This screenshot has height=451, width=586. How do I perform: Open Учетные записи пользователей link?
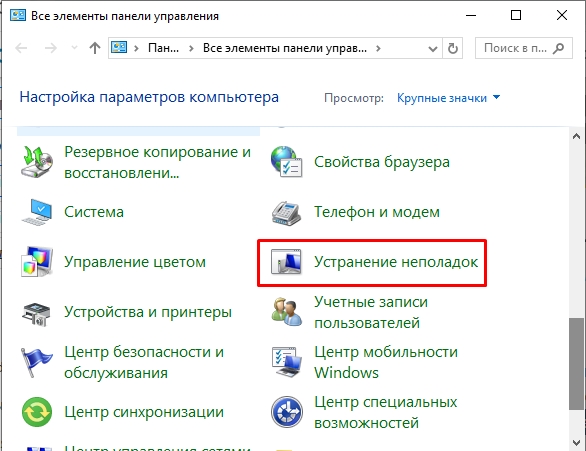[x=371, y=312]
